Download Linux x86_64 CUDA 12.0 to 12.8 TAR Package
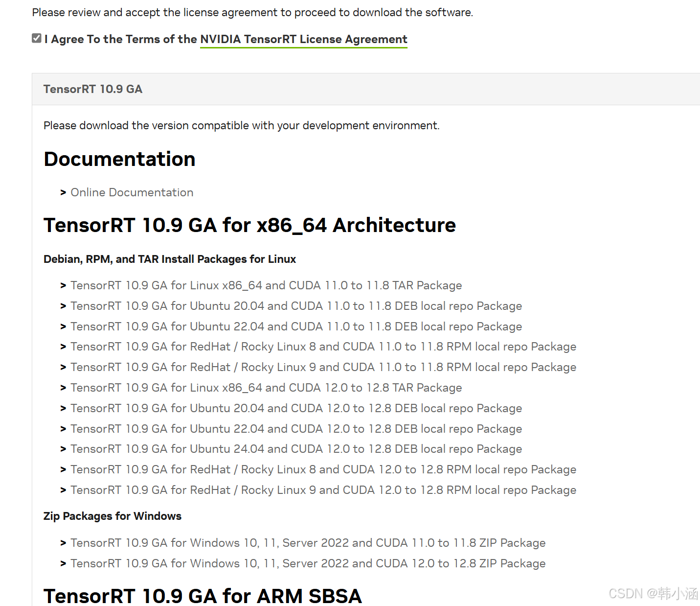Screen dimensions: 700x606 click(266, 388)
